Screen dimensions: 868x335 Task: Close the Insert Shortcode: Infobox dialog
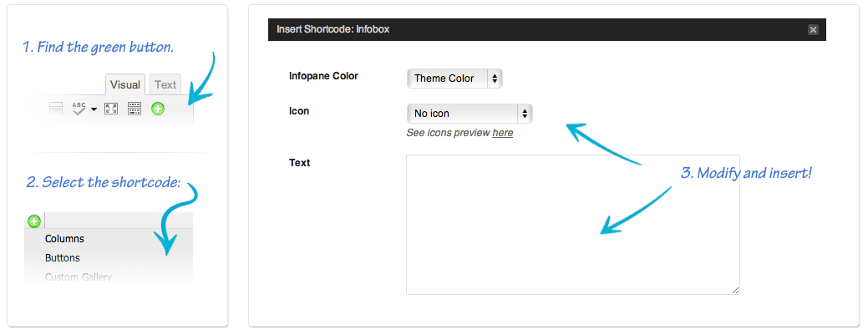813,30
